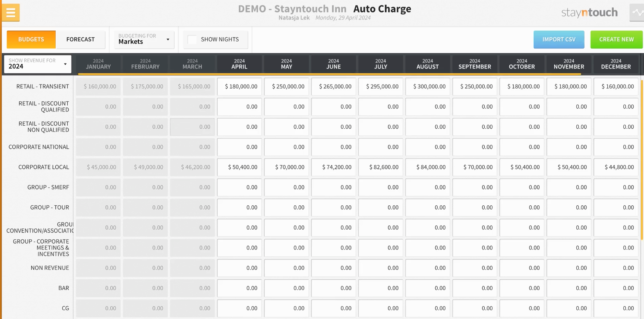Click the CORPORATE LOCAL row label
Screen dimensions: 644x319
pos(44,167)
